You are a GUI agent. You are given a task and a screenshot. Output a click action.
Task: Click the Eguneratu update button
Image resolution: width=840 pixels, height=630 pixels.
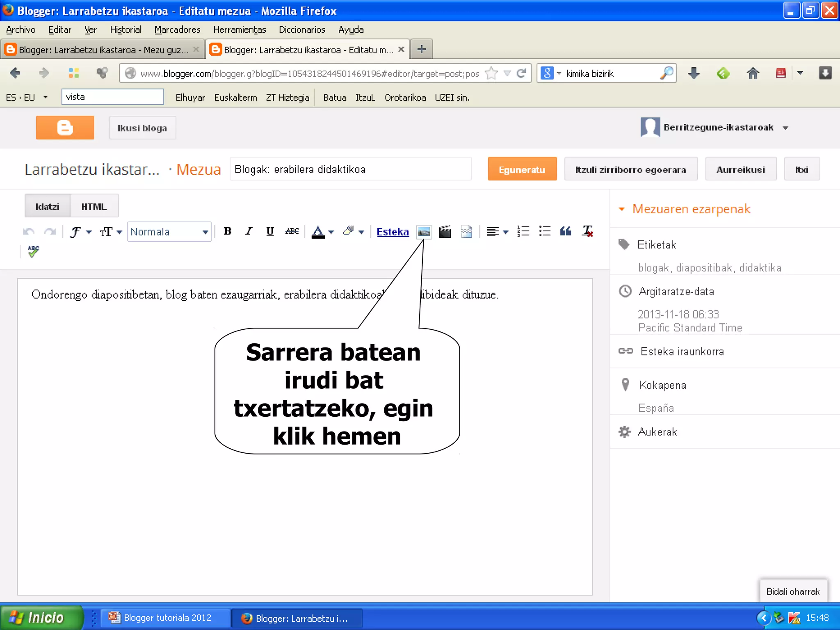[522, 169]
